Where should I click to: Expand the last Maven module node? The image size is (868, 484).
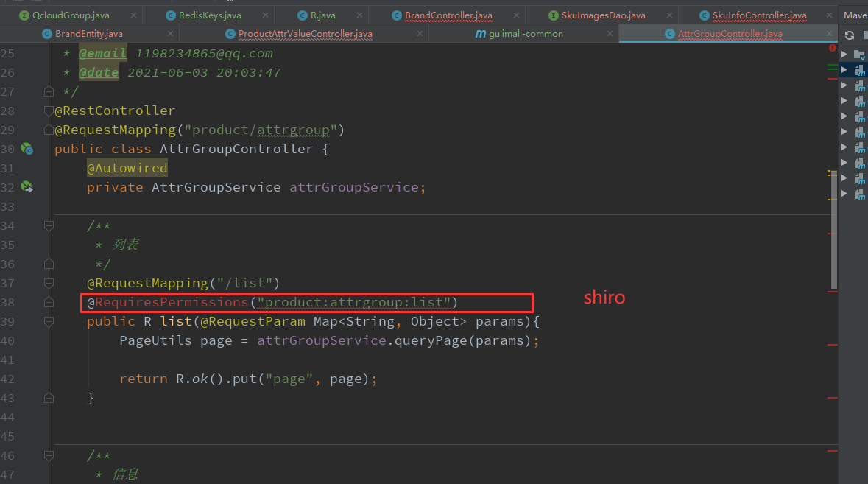[844, 194]
